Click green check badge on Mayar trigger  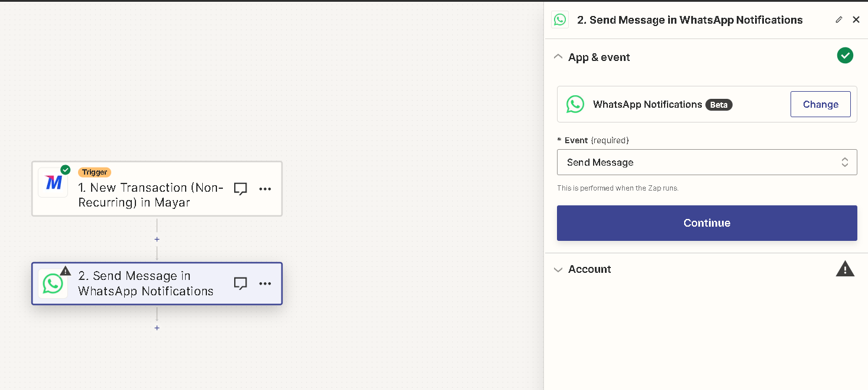[x=66, y=170]
